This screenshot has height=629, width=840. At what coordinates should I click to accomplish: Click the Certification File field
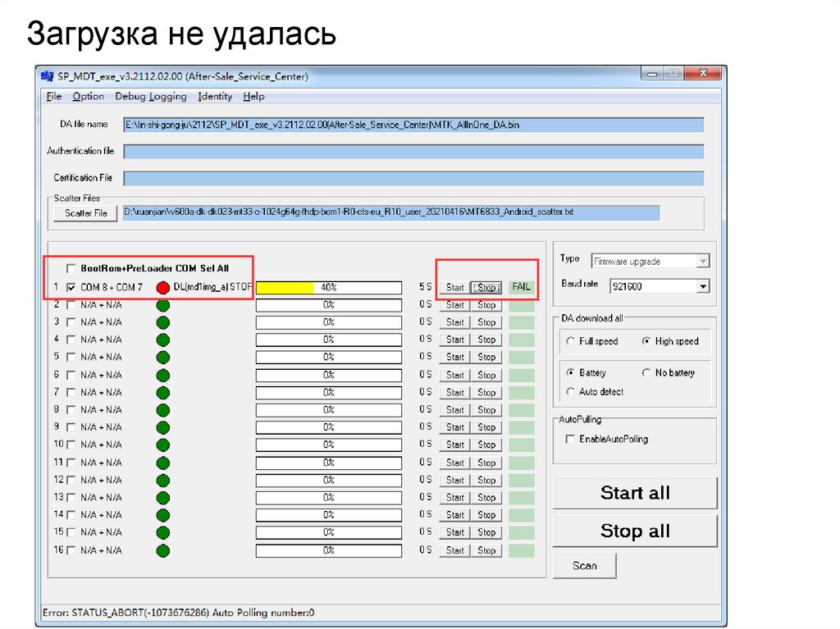pos(413,179)
